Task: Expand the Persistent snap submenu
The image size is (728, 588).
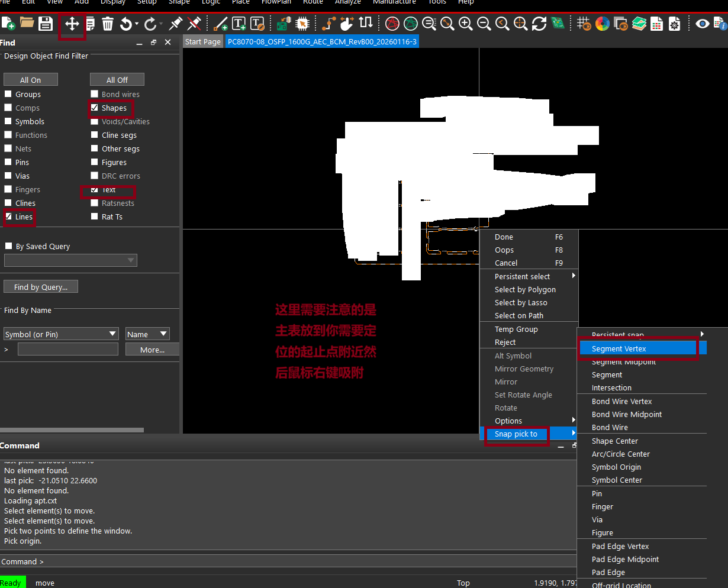Action: 642,335
